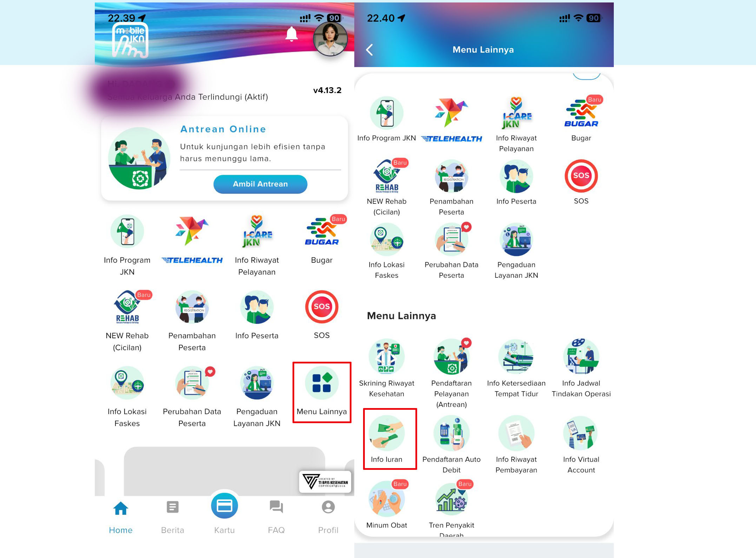Tap the Mobile JKN logo
The image size is (756, 558).
coord(130,40)
